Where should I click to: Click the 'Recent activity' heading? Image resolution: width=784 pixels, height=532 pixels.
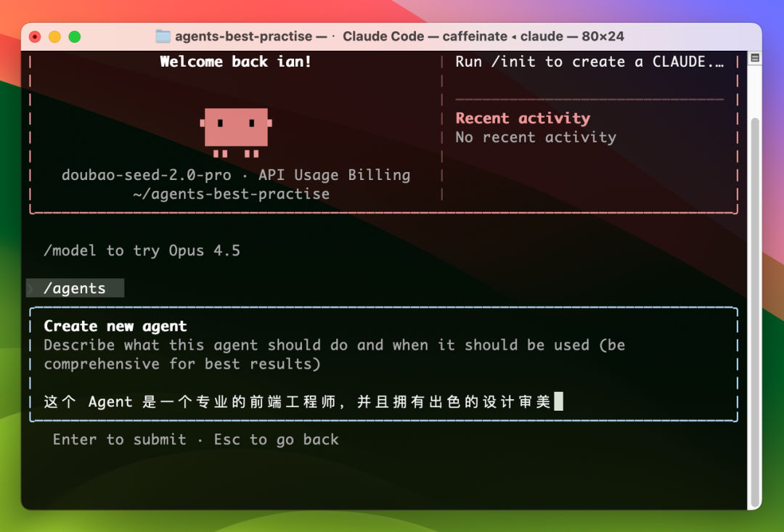point(523,118)
